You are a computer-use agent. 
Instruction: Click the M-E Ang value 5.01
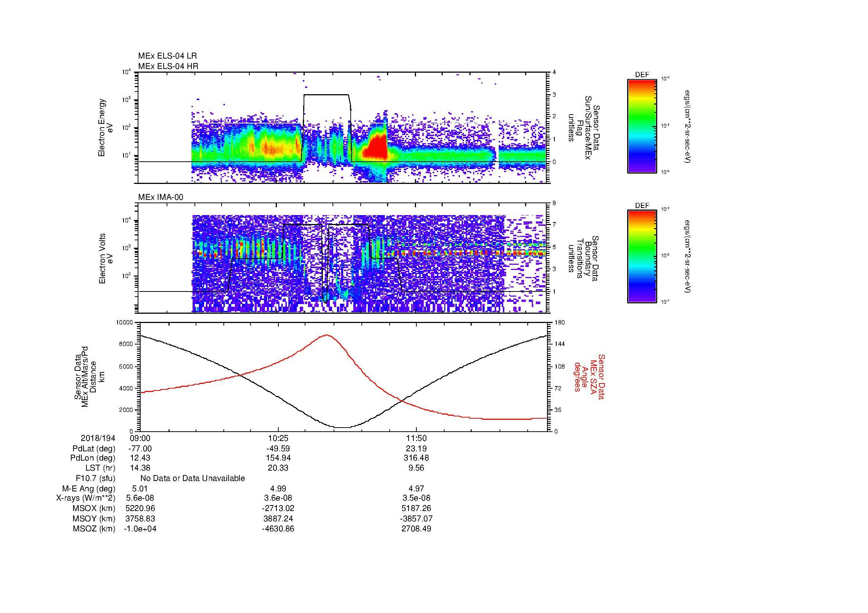(x=140, y=489)
